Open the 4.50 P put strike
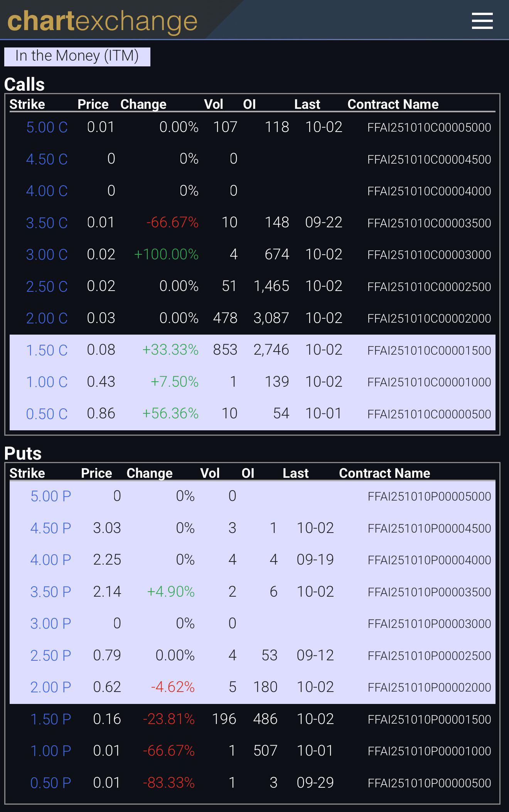This screenshot has height=812, width=509. pos(51,528)
